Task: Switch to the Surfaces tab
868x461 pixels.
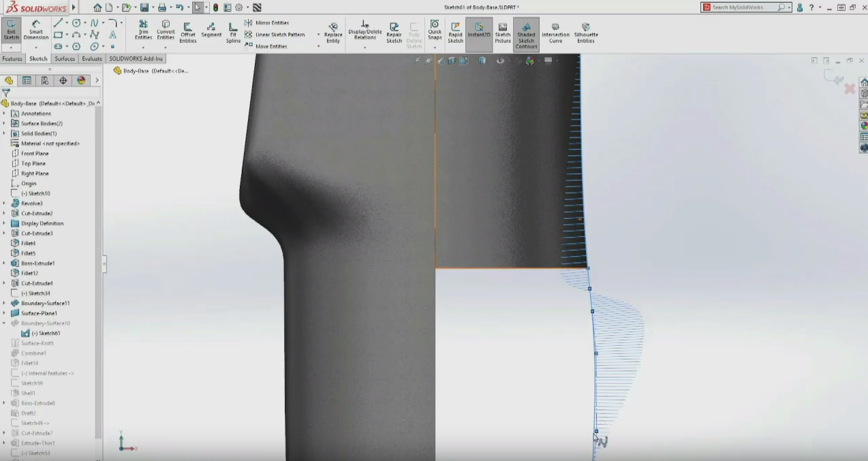Action: click(x=65, y=59)
